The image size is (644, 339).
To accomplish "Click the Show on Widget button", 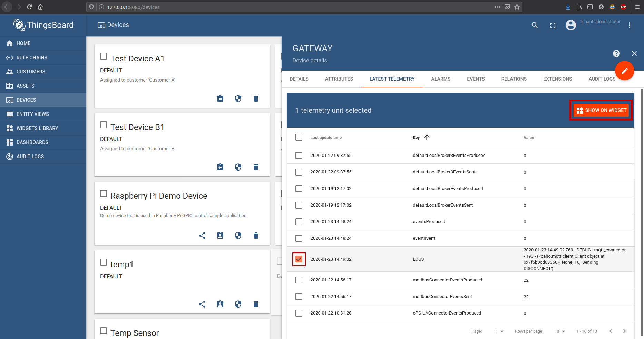I will (x=601, y=110).
